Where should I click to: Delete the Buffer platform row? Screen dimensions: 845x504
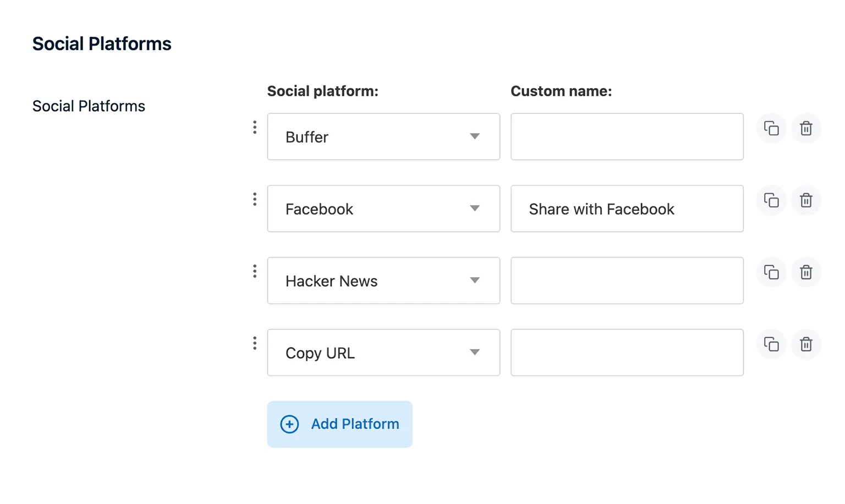pyautogui.click(x=806, y=128)
